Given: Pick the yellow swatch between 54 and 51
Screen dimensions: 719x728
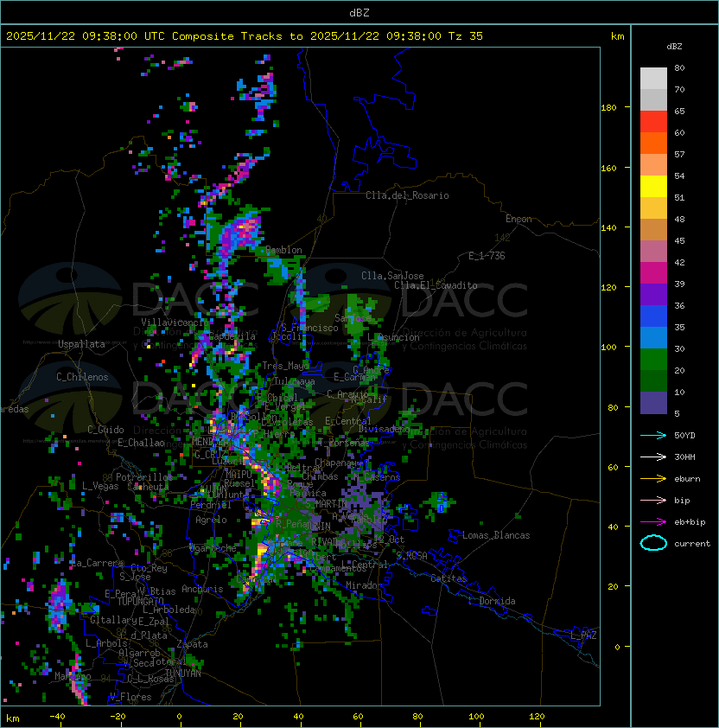Looking at the screenshot, I should click(x=653, y=187).
